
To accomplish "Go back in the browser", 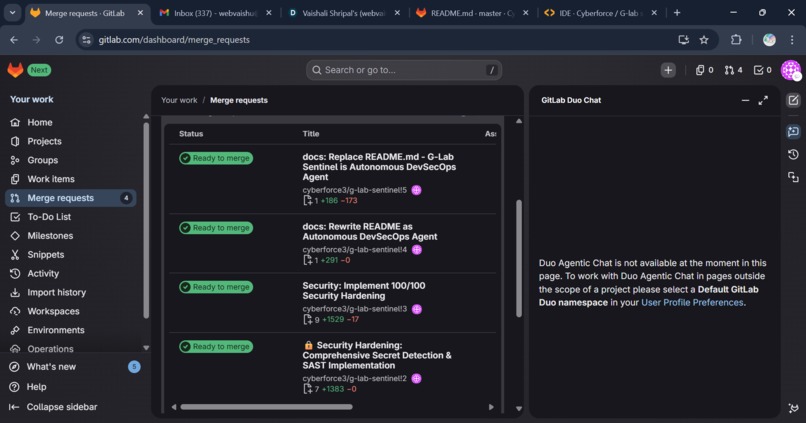I will tap(14, 40).
